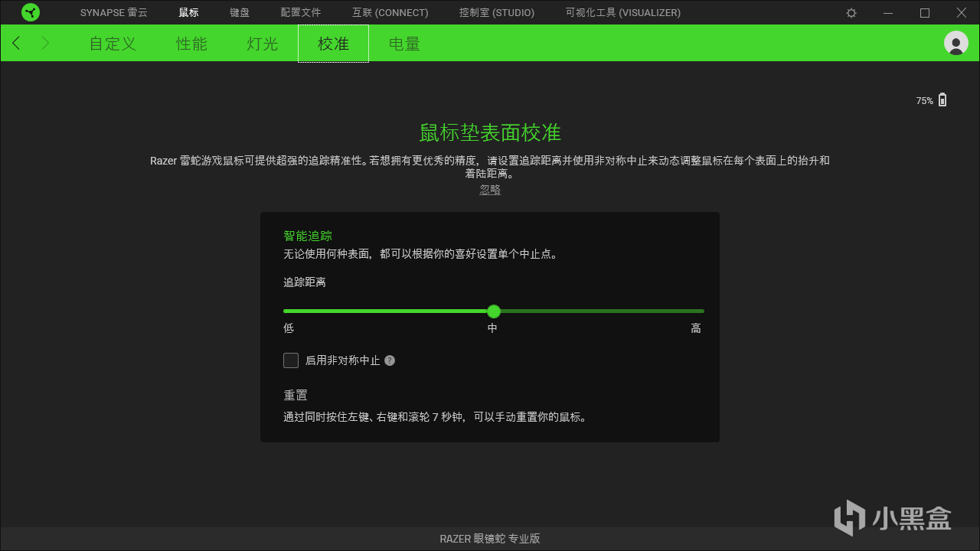Maximize the Synapse window
Viewport: 980px width, 551px height.
tap(925, 13)
